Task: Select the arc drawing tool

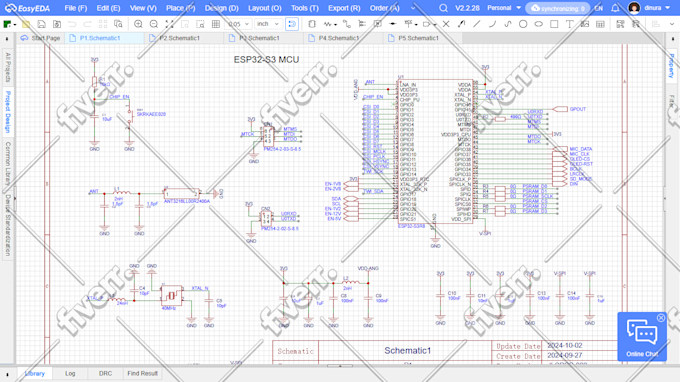Action: [x=492, y=24]
